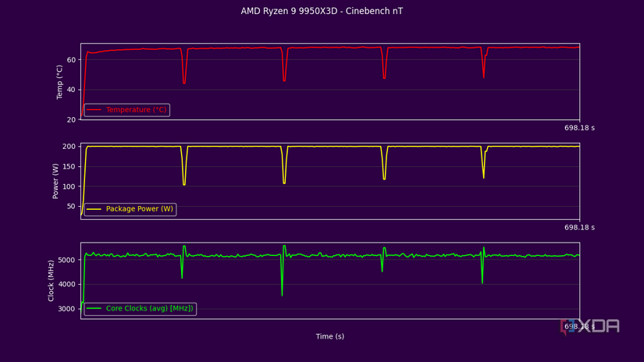Click the Core Clocks (avg) legend label
Image resolution: width=644 pixels, height=362 pixels.
coord(150,308)
